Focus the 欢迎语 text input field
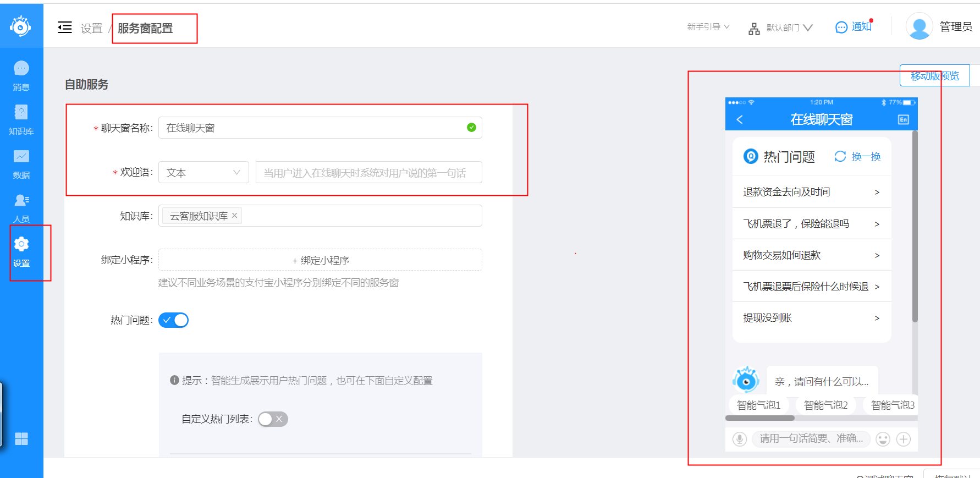Screen dimensions: 980x478 pos(368,172)
